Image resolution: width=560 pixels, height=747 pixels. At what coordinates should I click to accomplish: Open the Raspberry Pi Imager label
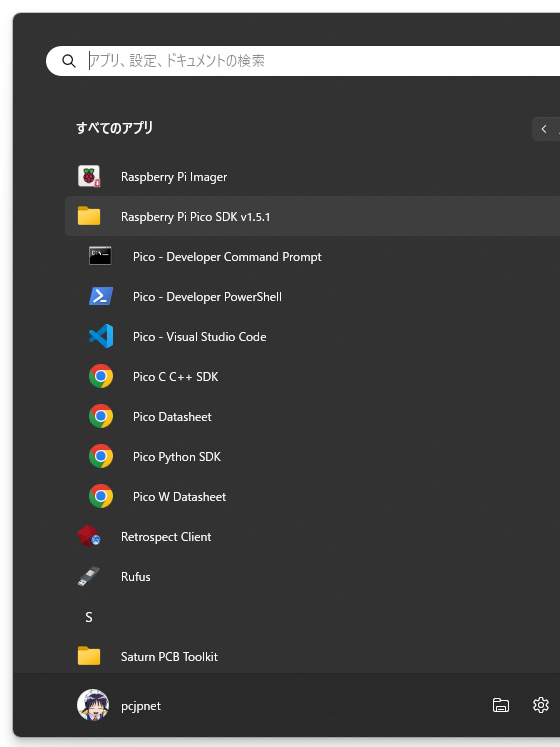174,177
